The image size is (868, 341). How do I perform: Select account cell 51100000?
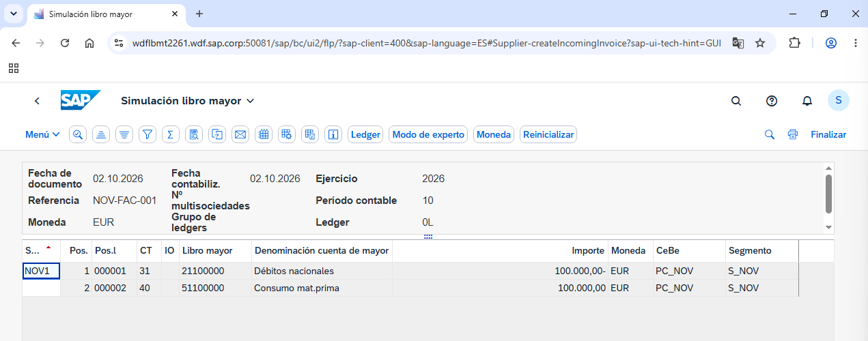pyautogui.click(x=215, y=288)
